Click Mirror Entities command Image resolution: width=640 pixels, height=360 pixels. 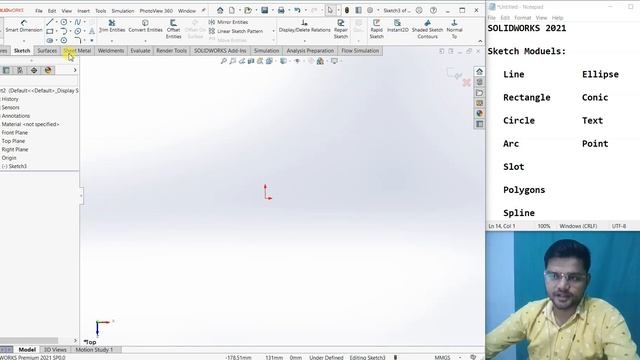pyautogui.click(x=228, y=22)
